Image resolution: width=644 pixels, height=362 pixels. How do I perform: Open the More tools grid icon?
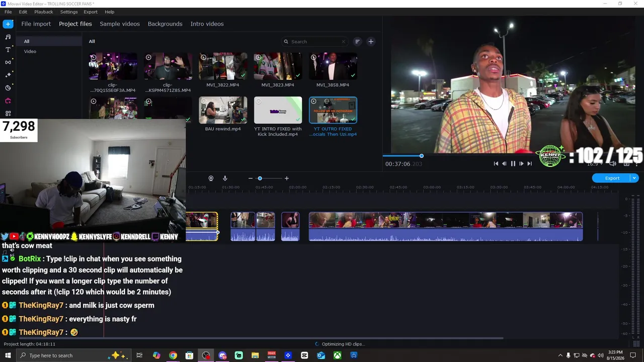8,114
